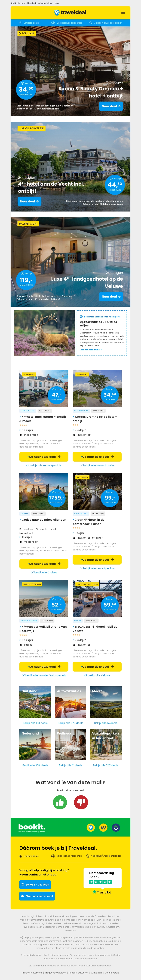
Task: Select the 'Fietsvakanties' category tag
Action: [x=81, y=411]
